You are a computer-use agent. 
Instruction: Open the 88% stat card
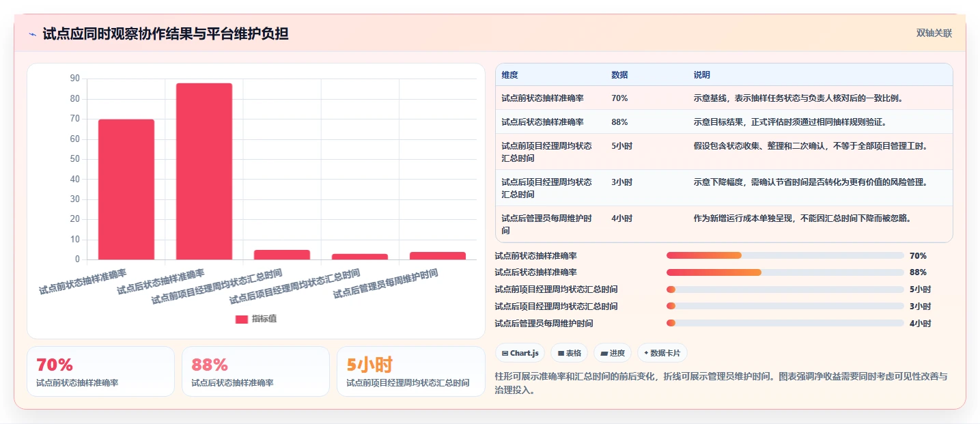coord(256,371)
